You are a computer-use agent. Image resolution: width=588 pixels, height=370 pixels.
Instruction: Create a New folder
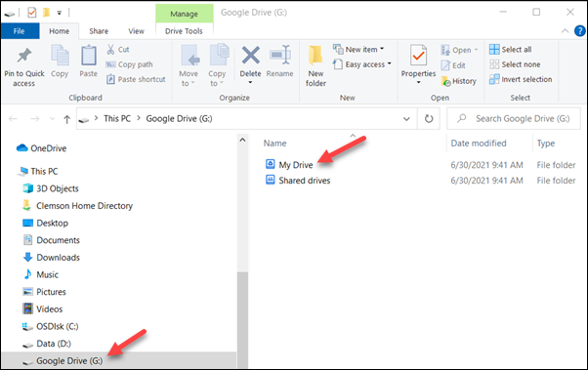click(315, 65)
